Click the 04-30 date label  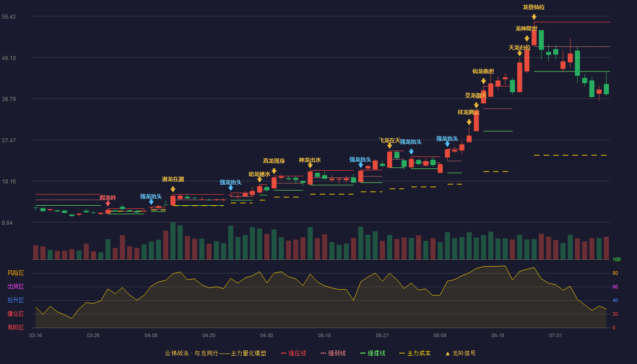[x=267, y=335]
